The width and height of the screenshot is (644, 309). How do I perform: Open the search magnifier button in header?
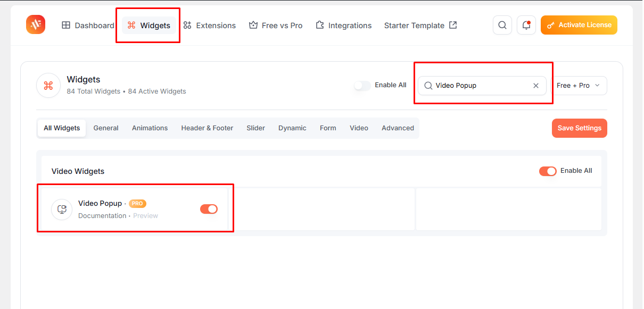502,25
